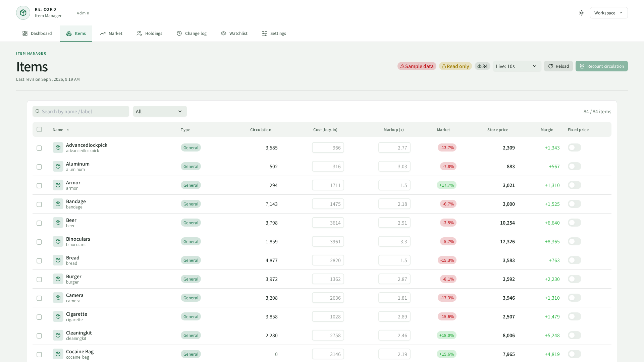This screenshot has width=644, height=362.
Task: Focus the Search by name / label field
Action: click(x=81, y=111)
